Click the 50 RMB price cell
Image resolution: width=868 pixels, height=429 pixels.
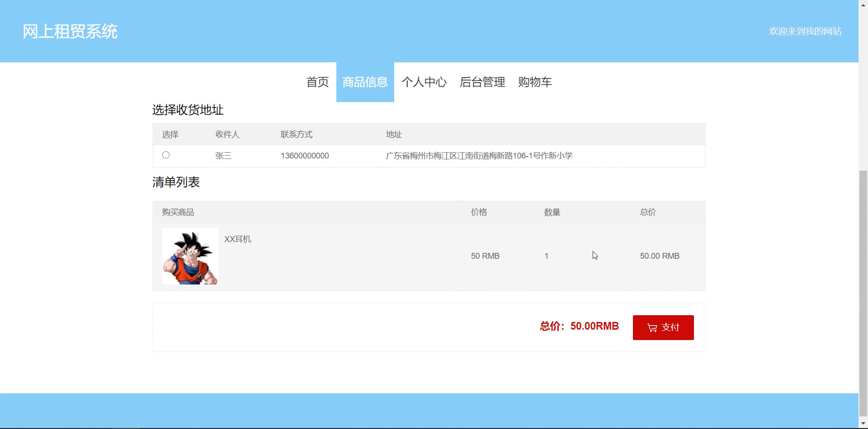pos(485,256)
